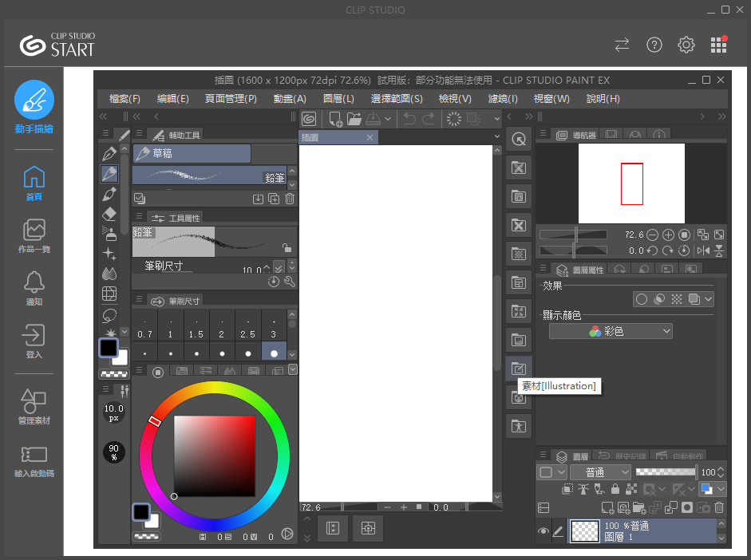This screenshot has height=560, width=751.
Task: Toggle the lock layer icon
Action: click(615, 489)
